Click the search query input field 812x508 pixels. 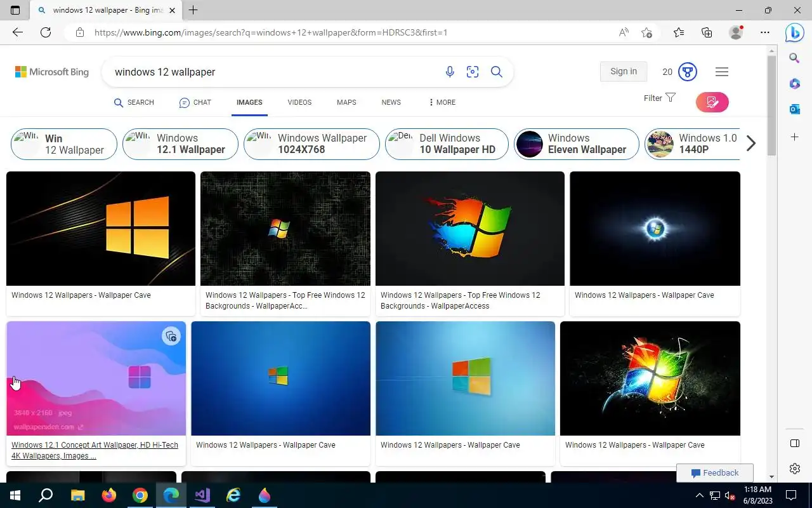[x=273, y=72]
